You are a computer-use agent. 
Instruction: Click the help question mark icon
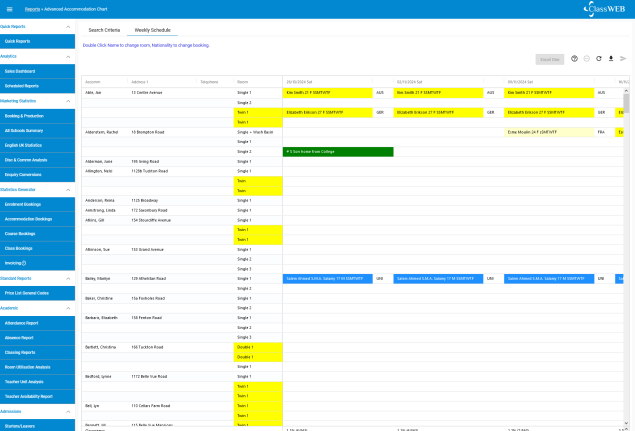pyautogui.click(x=574, y=59)
